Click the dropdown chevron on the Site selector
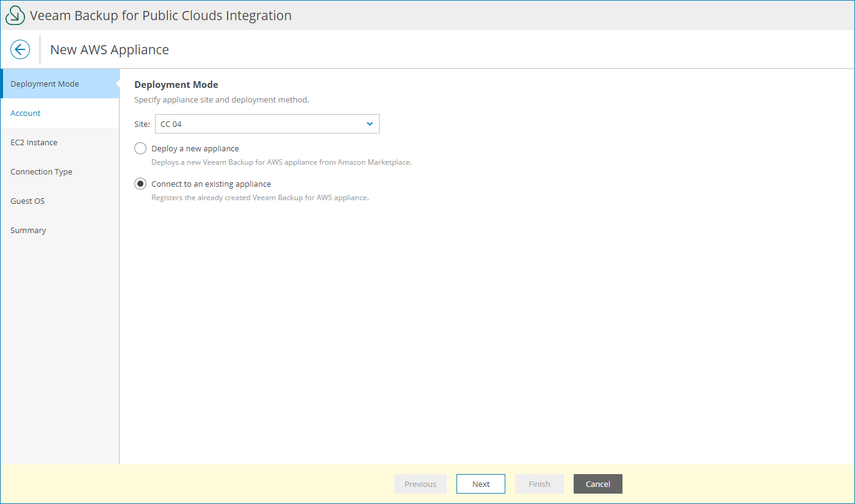Viewport: 855px width, 504px height. (370, 123)
